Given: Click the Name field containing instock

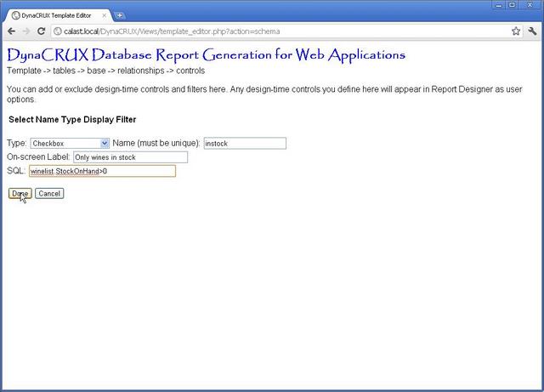Looking at the screenshot, I should click(245, 144).
